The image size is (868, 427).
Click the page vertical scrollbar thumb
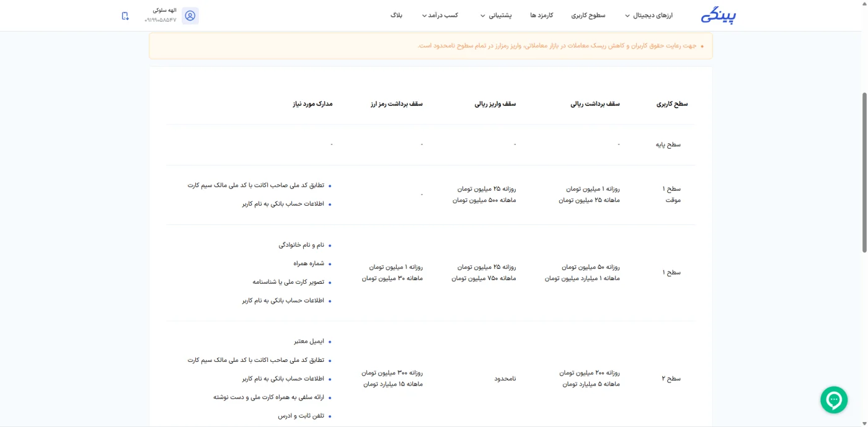pos(864,172)
